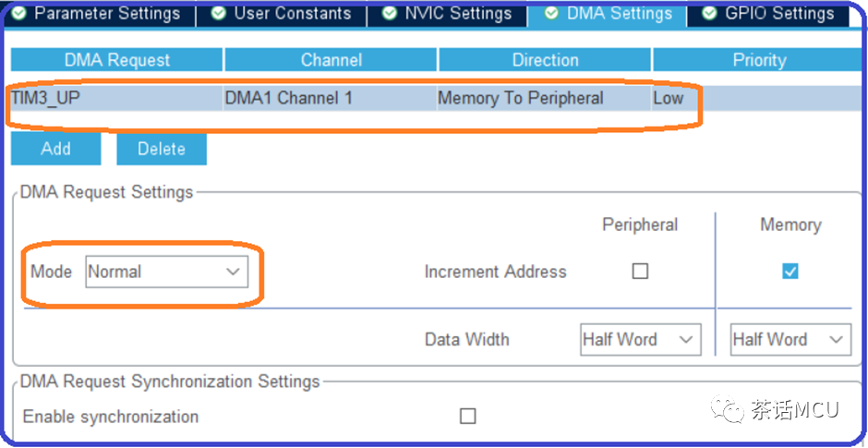Image resolution: width=868 pixels, height=448 pixels.
Task: Click the green check icon on Parameter Settings
Action: coord(18,13)
